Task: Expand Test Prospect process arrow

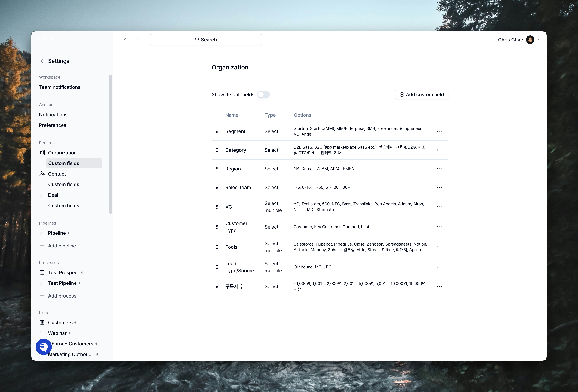Action: point(82,273)
